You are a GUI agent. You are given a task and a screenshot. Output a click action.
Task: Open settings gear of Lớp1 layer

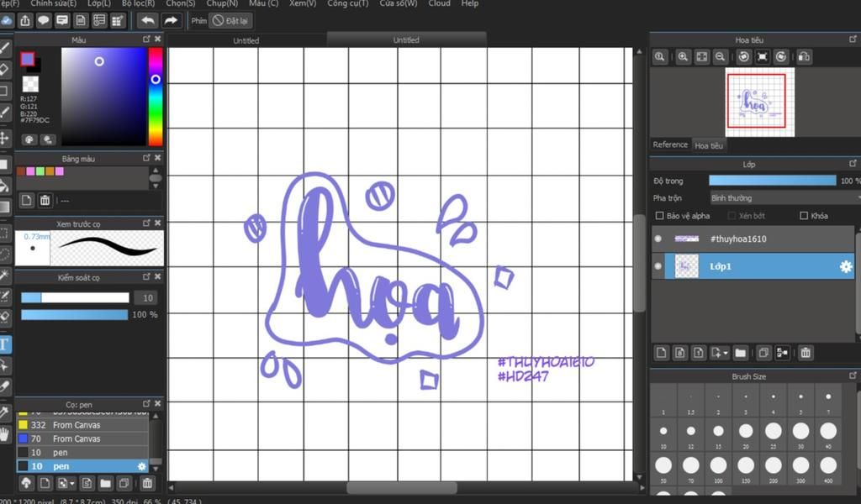coord(846,266)
